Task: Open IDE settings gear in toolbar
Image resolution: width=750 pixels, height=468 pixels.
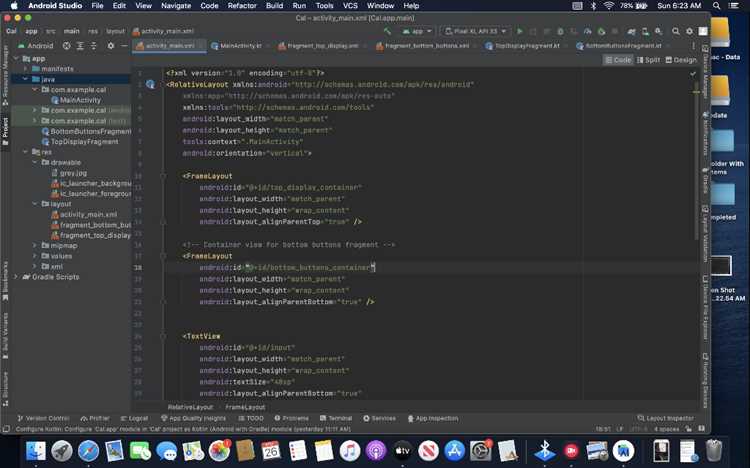Action: coord(689,31)
